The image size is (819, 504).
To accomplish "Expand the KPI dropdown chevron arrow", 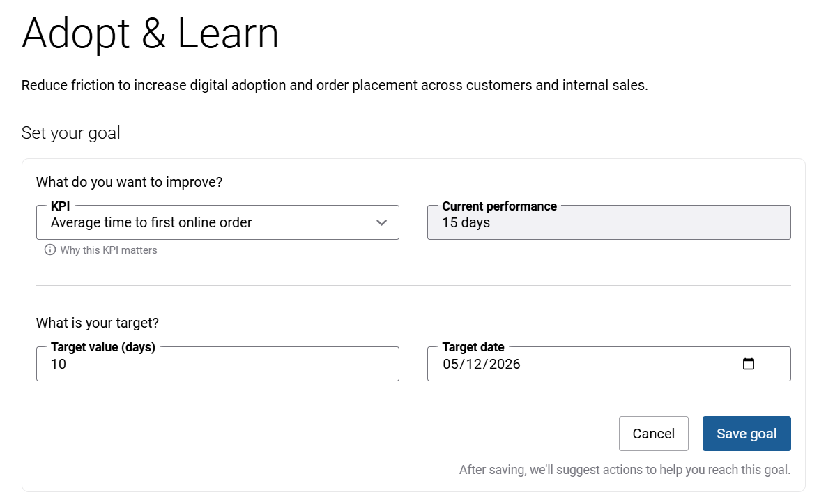I will (x=381, y=223).
